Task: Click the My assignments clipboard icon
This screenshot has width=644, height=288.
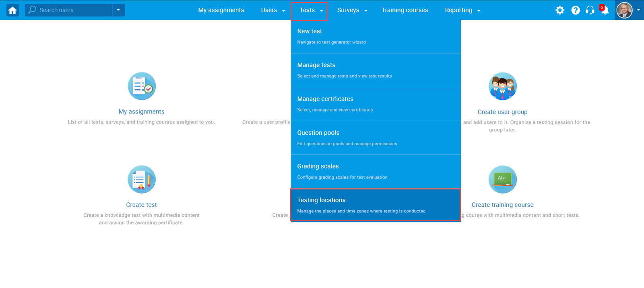Action: (x=142, y=86)
